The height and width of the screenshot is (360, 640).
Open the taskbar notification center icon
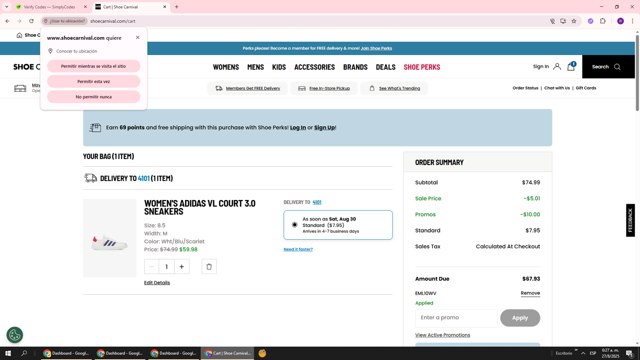pos(629,353)
